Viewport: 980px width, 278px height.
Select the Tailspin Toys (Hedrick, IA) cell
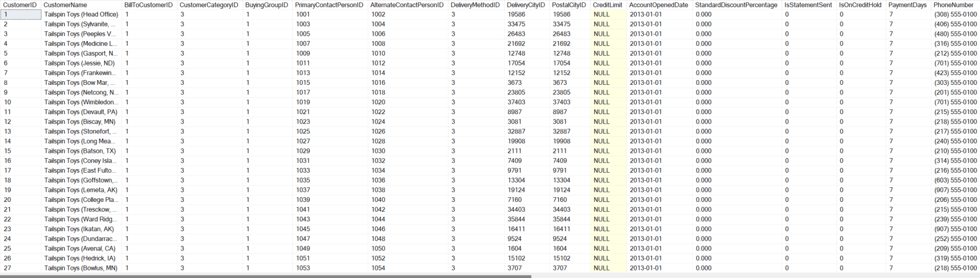coord(82,258)
